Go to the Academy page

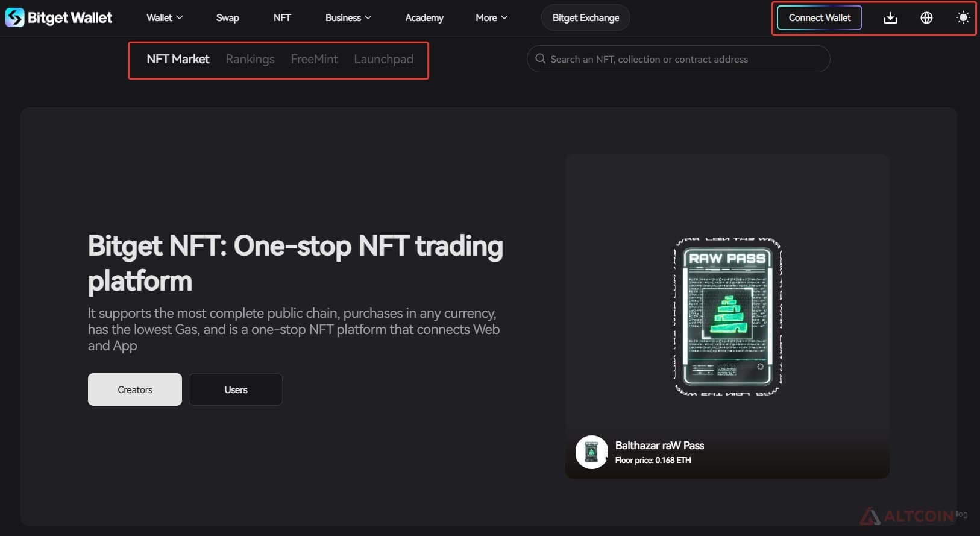(424, 18)
